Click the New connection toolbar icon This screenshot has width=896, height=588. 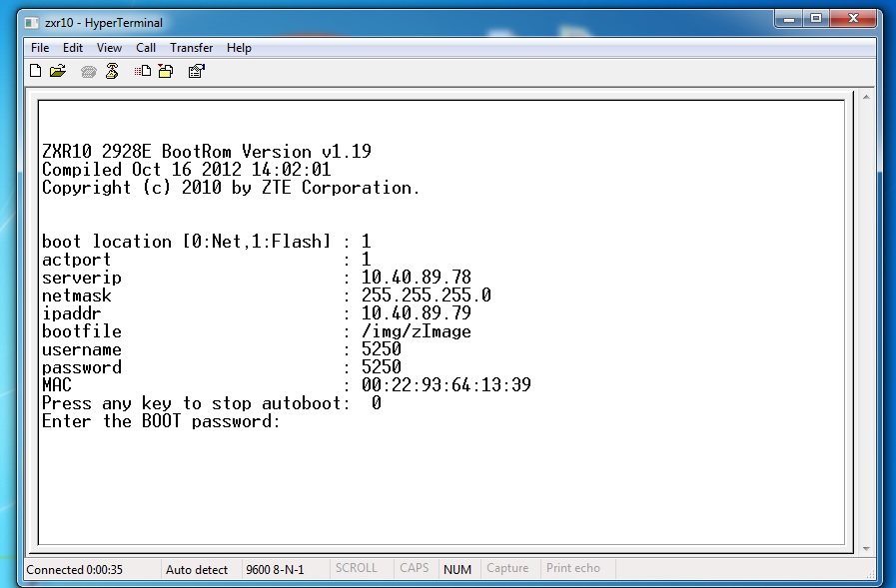coord(35,71)
